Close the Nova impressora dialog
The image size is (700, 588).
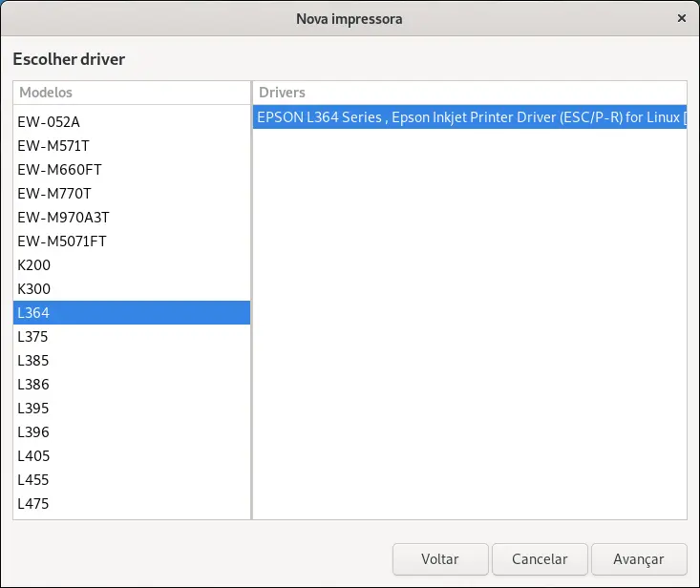click(x=681, y=18)
